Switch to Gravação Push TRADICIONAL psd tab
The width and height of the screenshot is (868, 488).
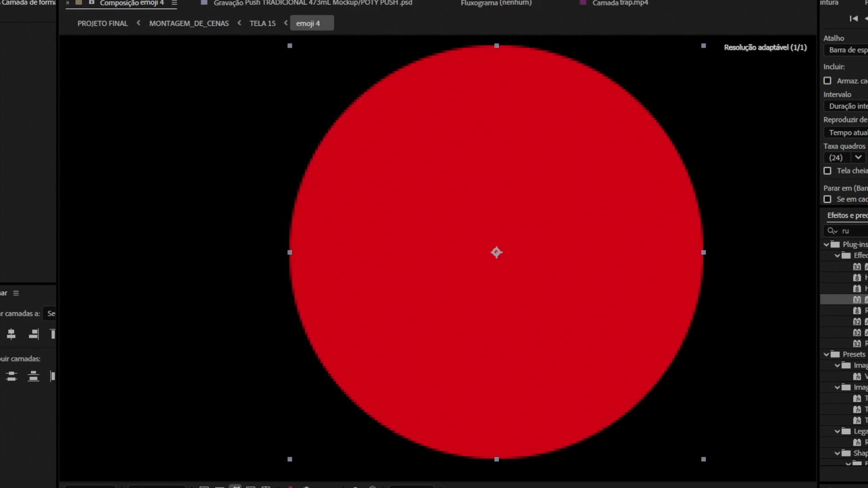312,3
